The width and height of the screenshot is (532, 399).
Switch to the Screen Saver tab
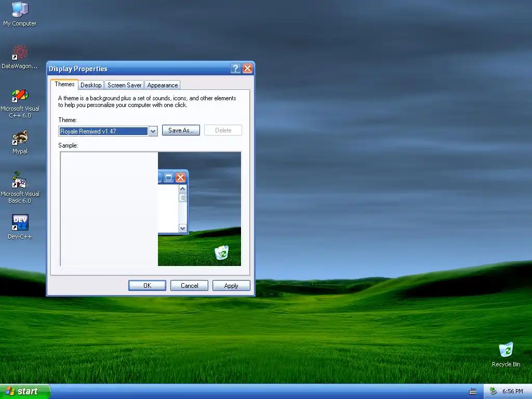(x=124, y=85)
